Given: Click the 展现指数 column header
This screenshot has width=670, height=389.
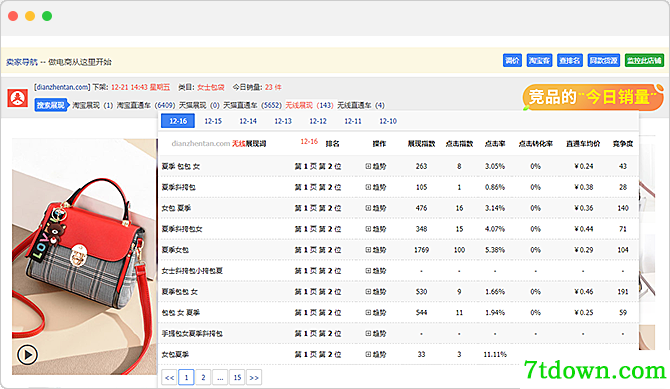Looking at the screenshot, I should [x=421, y=144].
